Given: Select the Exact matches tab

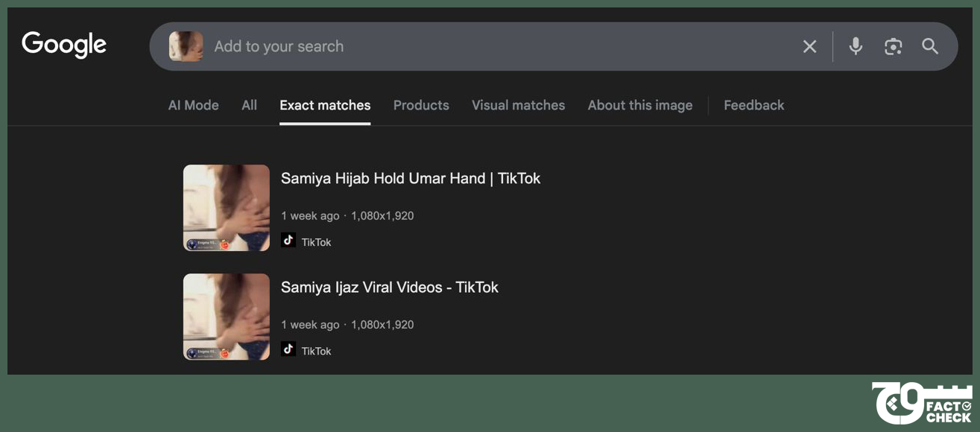Looking at the screenshot, I should pos(325,105).
